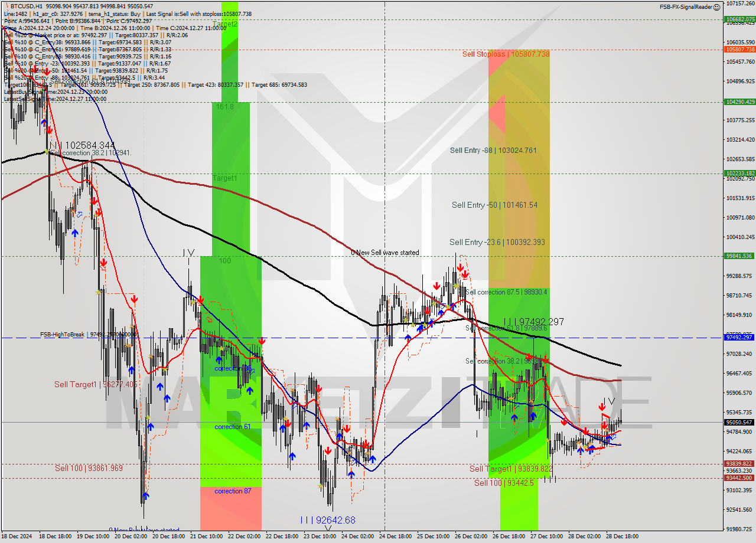Image resolution: width=756 pixels, height=543 pixels.
Task: Click the green 102233.182 axis price tag
Action: (x=739, y=174)
